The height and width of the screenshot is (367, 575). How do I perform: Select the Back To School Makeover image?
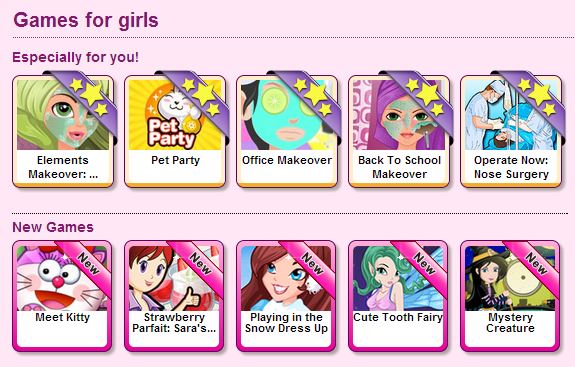point(399,115)
